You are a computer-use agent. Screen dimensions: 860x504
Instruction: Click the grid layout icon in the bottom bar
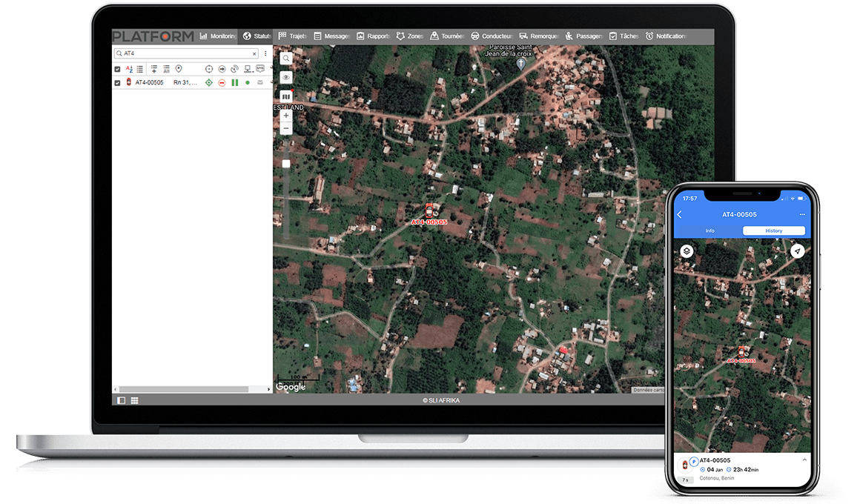(134, 401)
